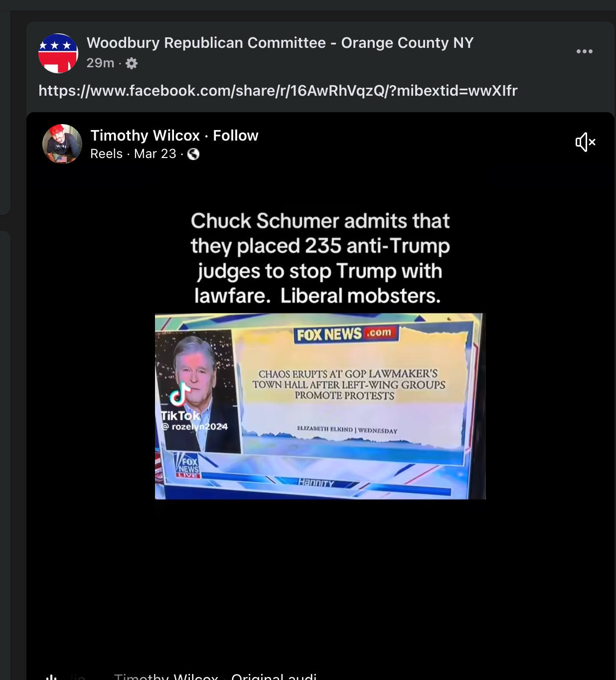Open Woodbury Republican Committee profile picture
The width and height of the screenshot is (616, 680).
tap(58, 53)
